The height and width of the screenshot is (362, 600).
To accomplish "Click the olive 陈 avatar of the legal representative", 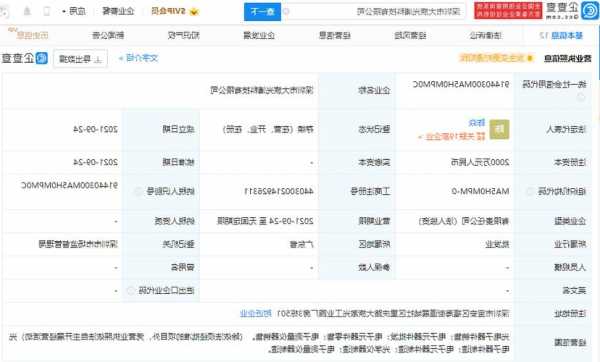I will pyautogui.click(x=500, y=129).
